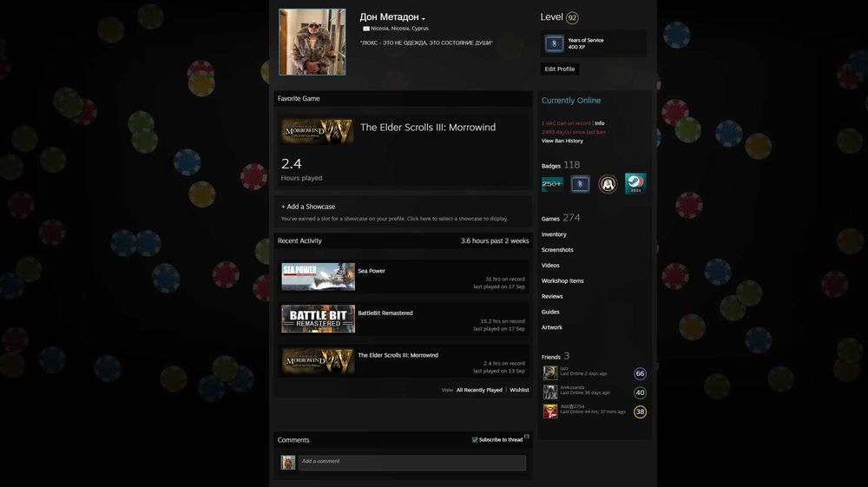Click the level 66 friend badge
The height and width of the screenshot is (487, 868).
(x=640, y=373)
